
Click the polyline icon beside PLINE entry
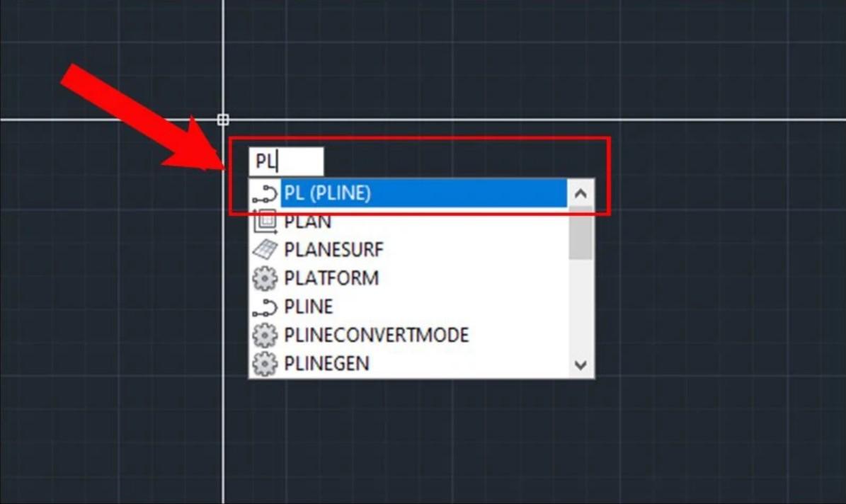pos(264,307)
